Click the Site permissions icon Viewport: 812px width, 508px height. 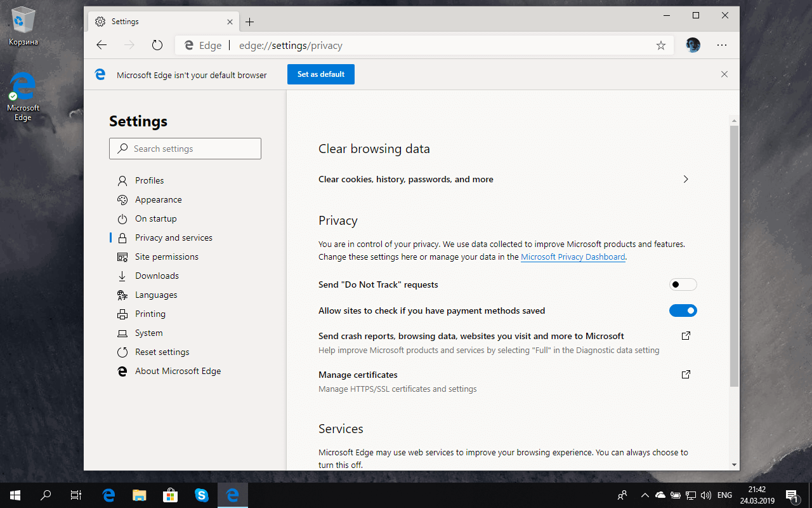click(122, 257)
